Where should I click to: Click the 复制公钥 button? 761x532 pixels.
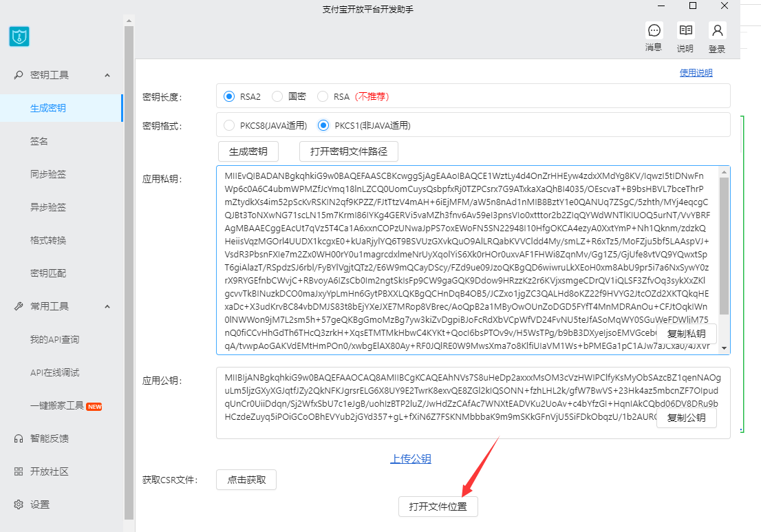tap(686, 418)
